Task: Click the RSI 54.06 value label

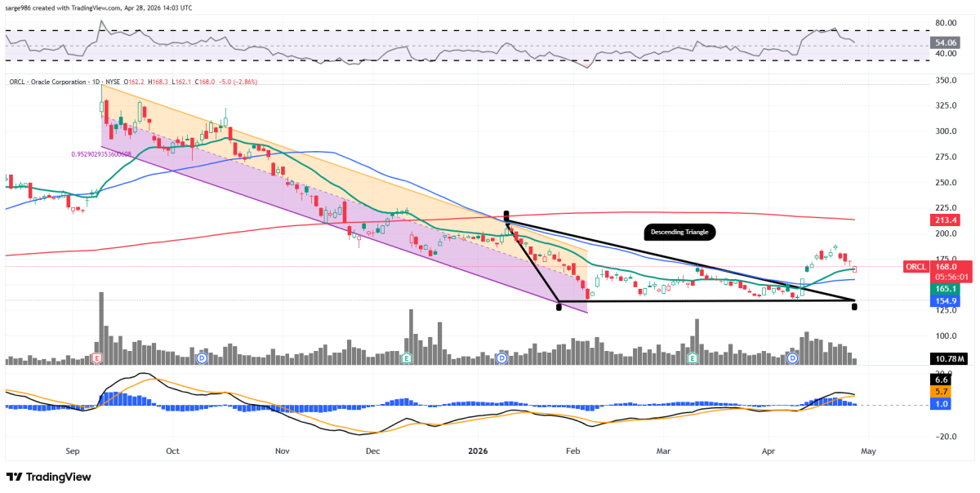Action: (947, 42)
